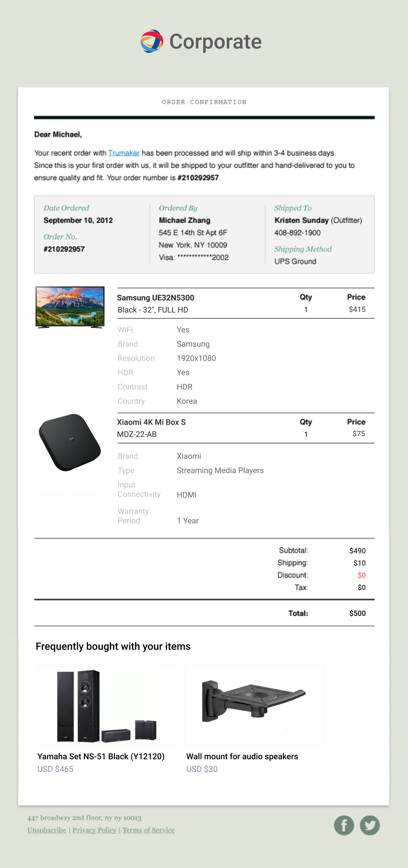Click the Xiaomi 4K Mi Box S name
Viewport: 408px width, 868px height.
(x=151, y=422)
